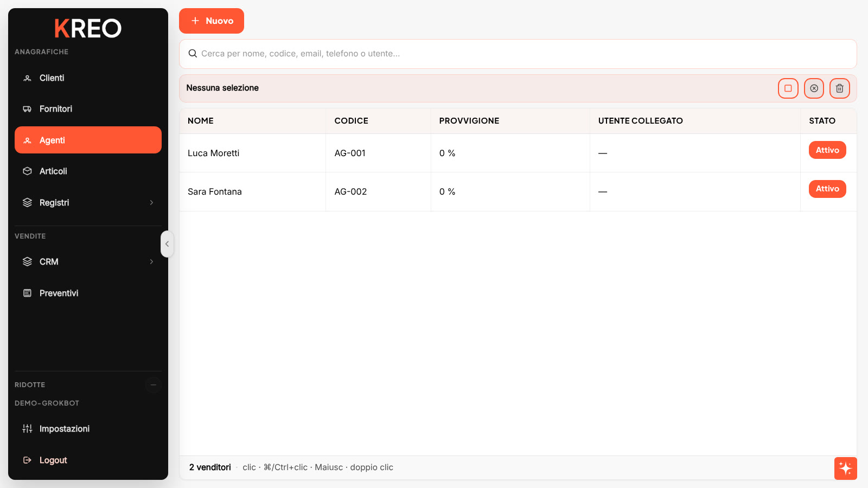Click the KREO logo
Viewport: 868px width, 488px height.
click(x=88, y=28)
